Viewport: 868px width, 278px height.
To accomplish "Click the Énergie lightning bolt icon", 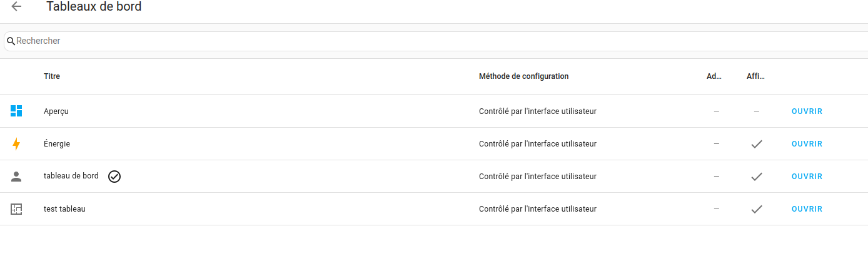I will pyautogui.click(x=16, y=144).
